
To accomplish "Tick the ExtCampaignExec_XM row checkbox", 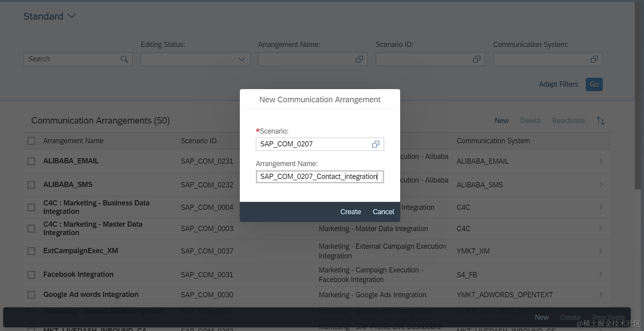I will 31,251.
